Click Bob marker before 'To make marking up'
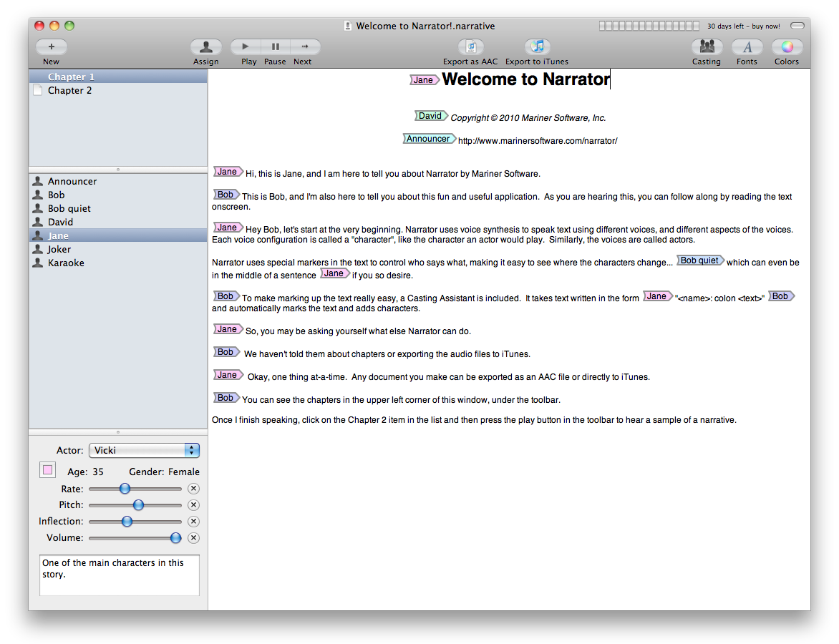 (x=226, y=296)
